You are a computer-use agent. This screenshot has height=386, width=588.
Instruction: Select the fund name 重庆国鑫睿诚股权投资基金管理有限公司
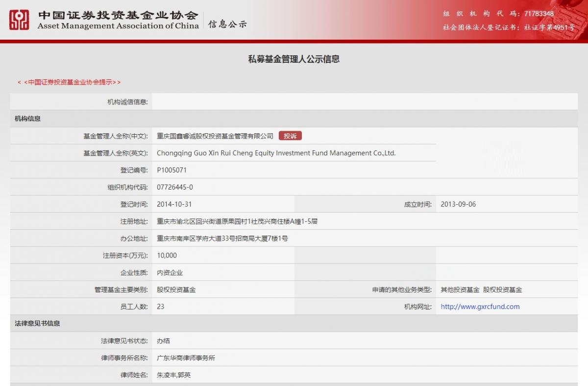click(x=215, y=136)
